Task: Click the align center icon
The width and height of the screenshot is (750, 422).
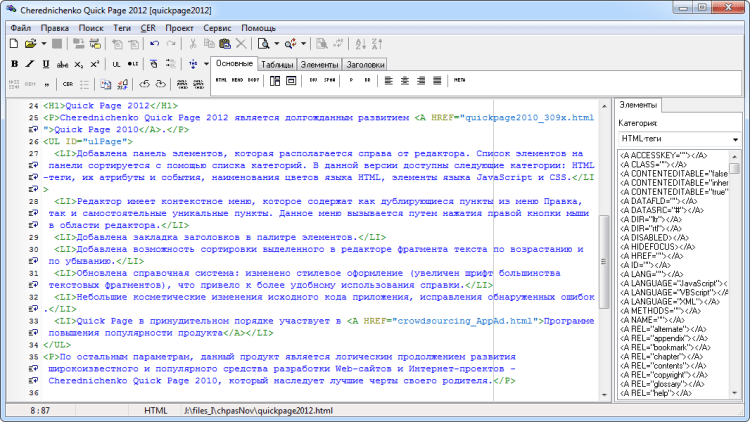Action: pos(406,80)
